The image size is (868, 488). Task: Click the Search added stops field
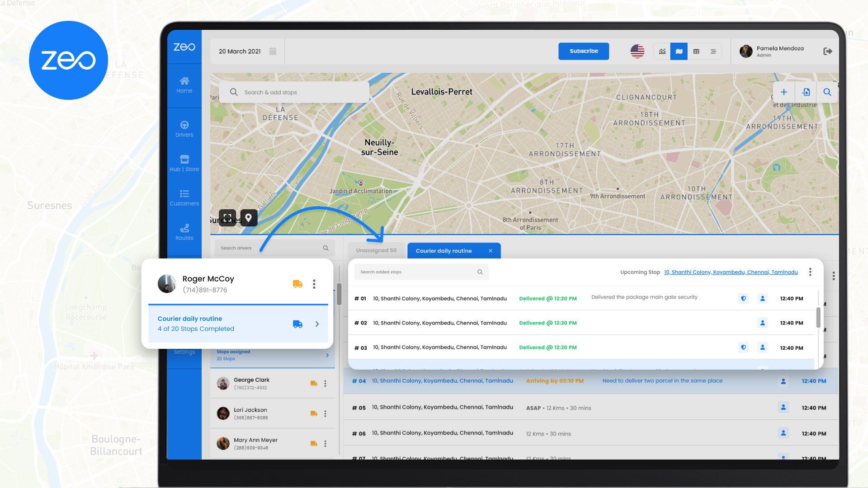(x=421, y=272)
